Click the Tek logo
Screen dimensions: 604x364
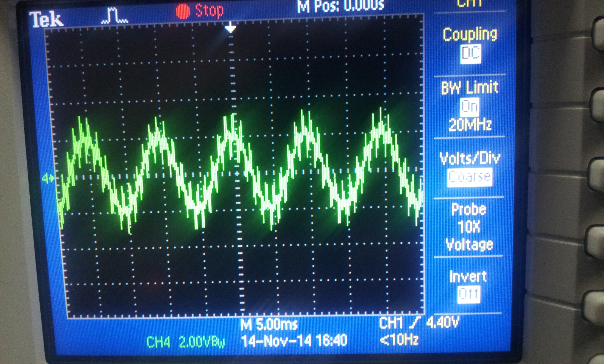pos(46,19)
